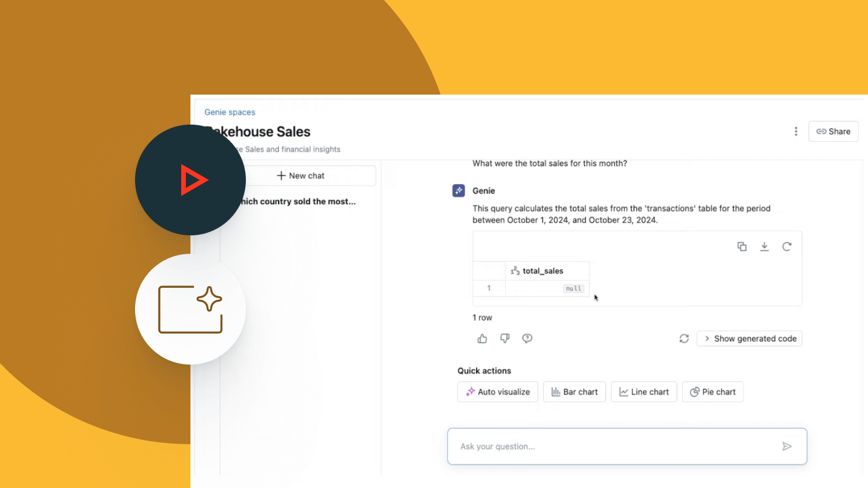Regenerate the response with the sync icon
868x488 pixels.
point(684,339)
